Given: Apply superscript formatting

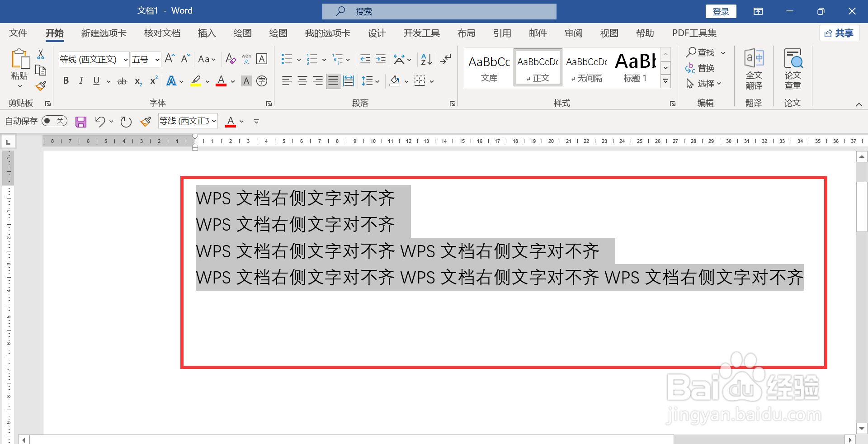Looking at the screenshot, I should tap(154, 80).
